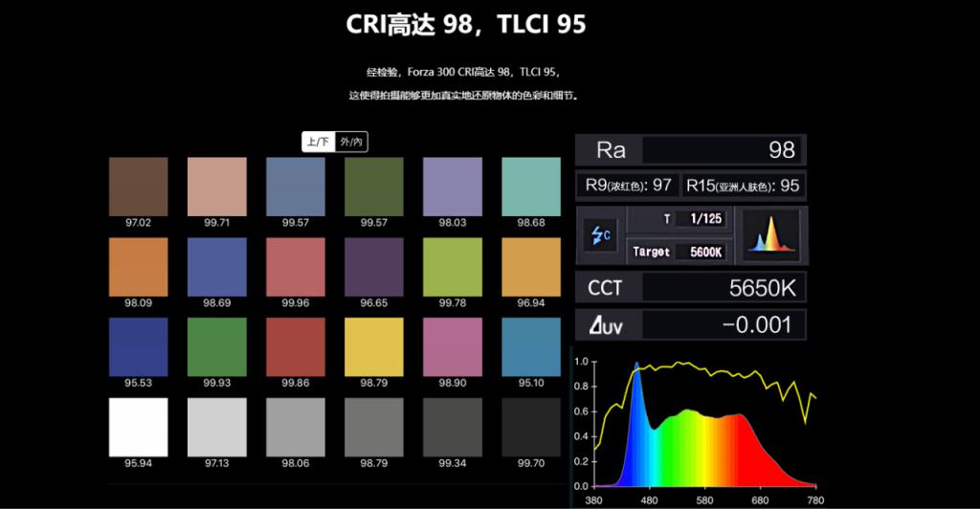Click the Target 5600K field
Viewport: 980px width, 509px height.
677,252
